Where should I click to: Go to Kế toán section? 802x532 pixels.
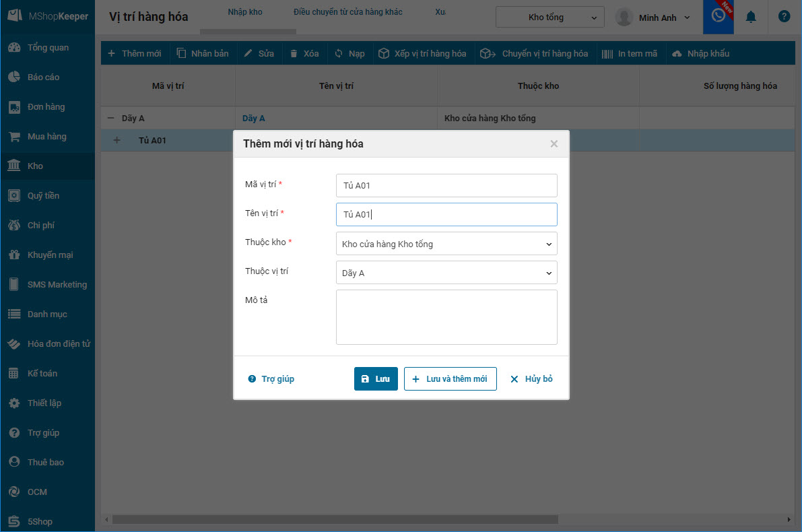(47, 374)
